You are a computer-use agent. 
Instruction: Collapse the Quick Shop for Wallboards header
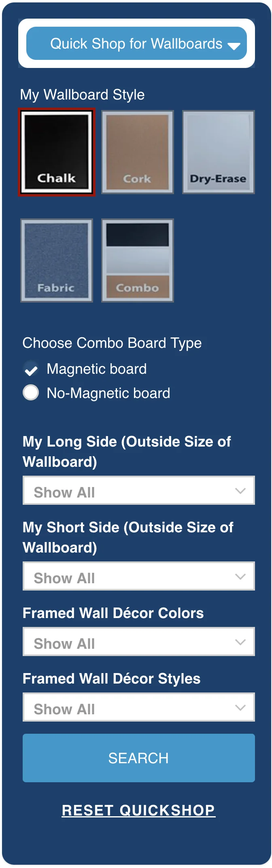[136, 44]
